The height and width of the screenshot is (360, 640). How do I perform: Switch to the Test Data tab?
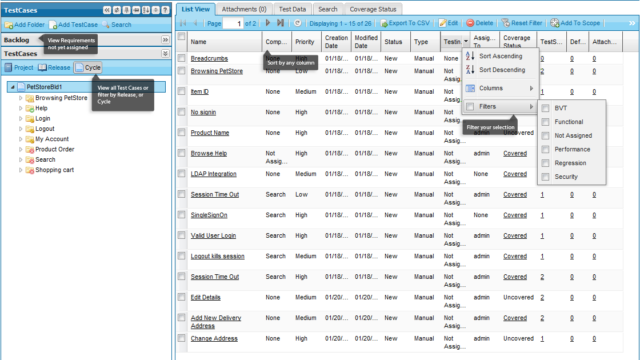coord(292,9)
